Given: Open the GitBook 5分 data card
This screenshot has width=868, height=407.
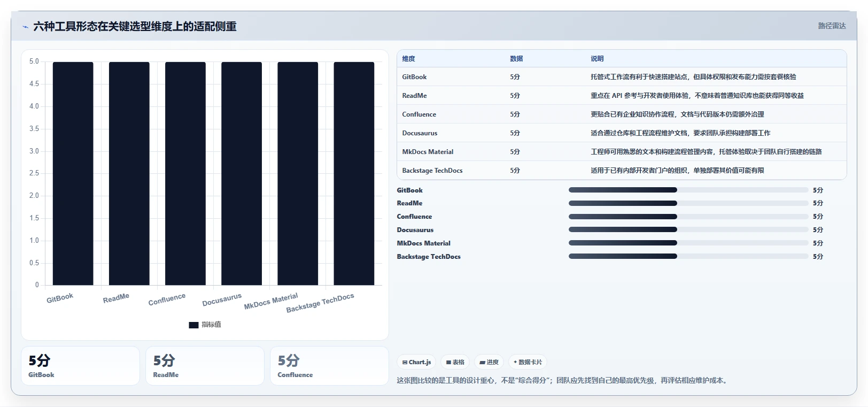Looking at the screenshot, I should (x=80, y=366).
